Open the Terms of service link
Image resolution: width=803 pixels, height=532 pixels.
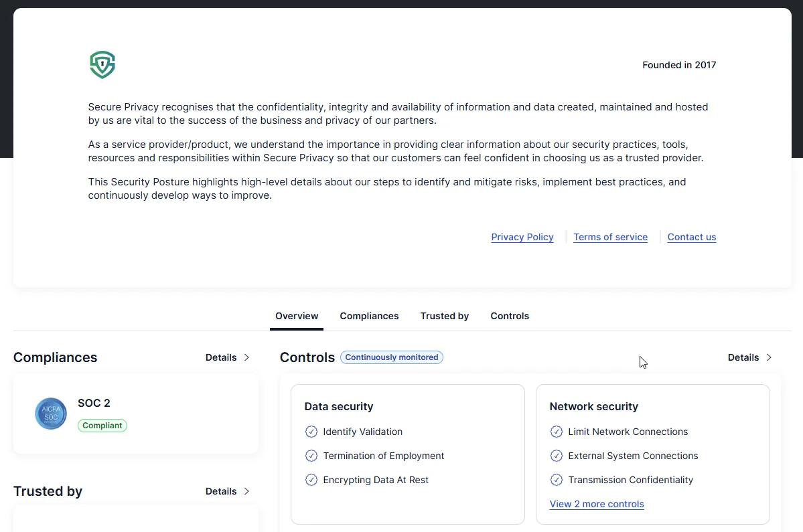pyautogui.click(x=610, y=237)
